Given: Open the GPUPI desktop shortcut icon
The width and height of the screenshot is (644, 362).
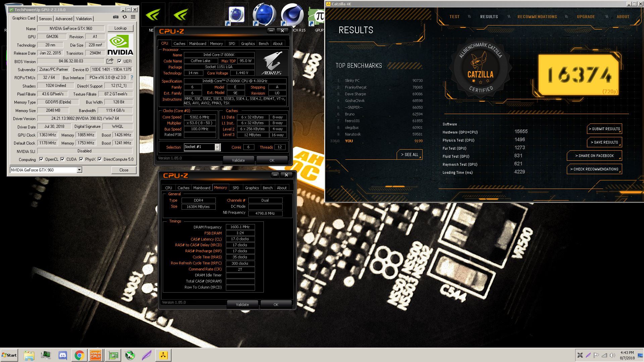Looking at the screenshot, I should click(x=316, y=17).
